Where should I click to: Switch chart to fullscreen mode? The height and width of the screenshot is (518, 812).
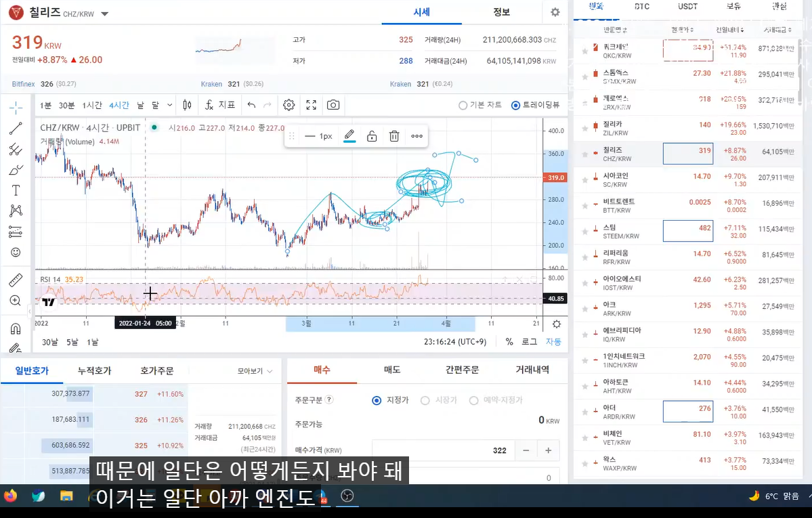[312, 105]
